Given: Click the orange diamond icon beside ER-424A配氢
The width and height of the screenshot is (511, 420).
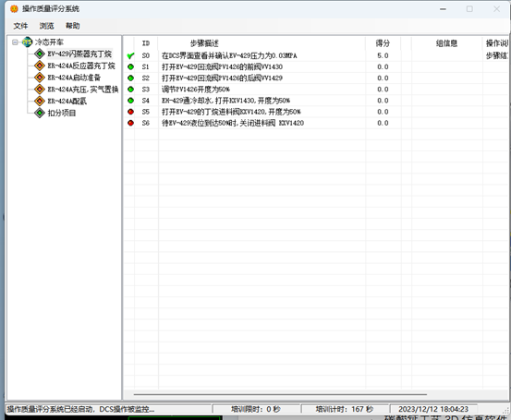Looking at the screenshot, I should [40, 101].
